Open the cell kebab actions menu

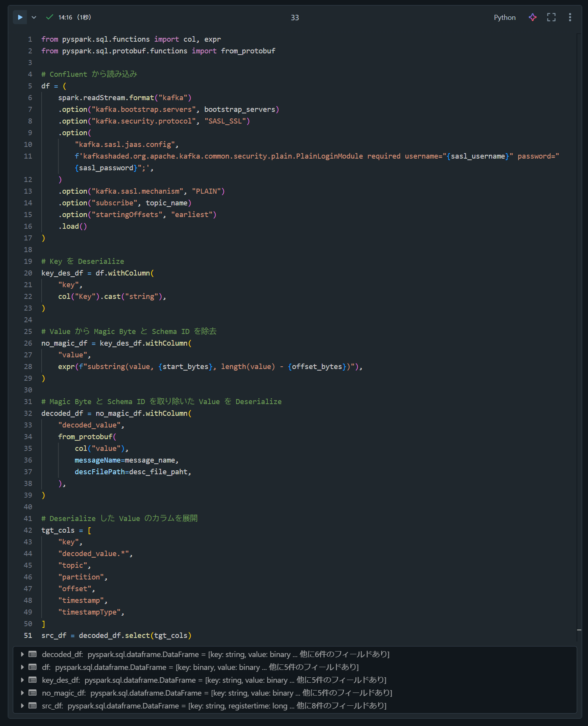point(570,17)
